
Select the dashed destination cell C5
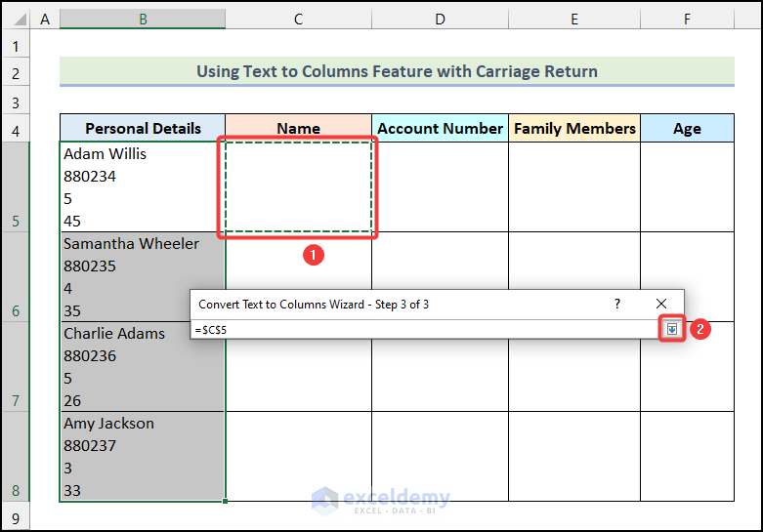click(298, 186)
